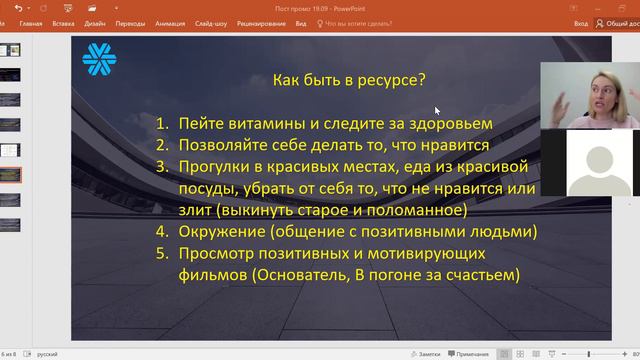This screenshot has width=640, height=360.
Task: Click the zoom in plus button
Action: pos(624,354)
